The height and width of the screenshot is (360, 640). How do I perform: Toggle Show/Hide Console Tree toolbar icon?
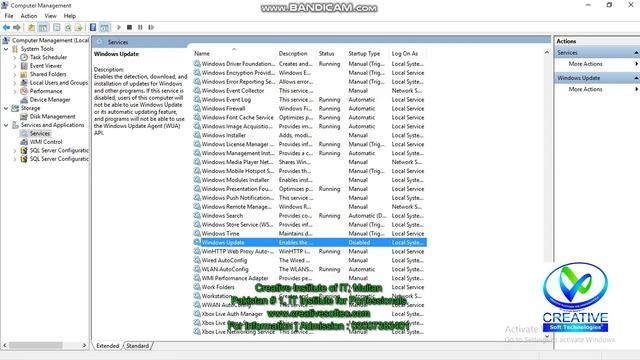click(x=43, y=27)
